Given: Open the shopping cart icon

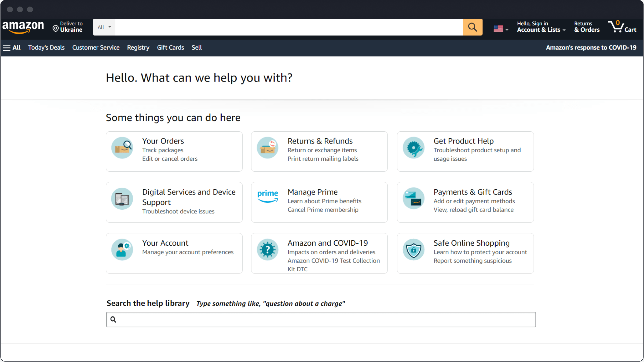Looking at the screenshot, I should 616,27.
